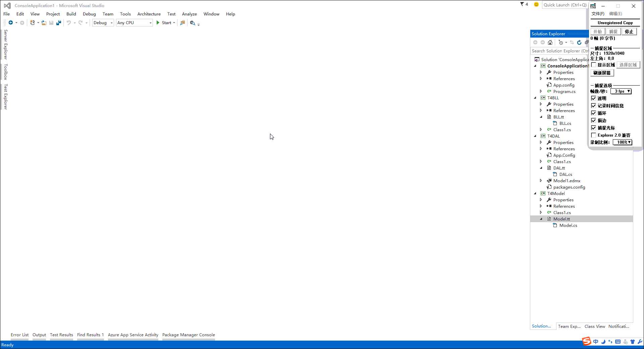Click the input method wrench settings icon
Image resolution: width=644 pixels, height=349 pixels.
pos(640,342)
